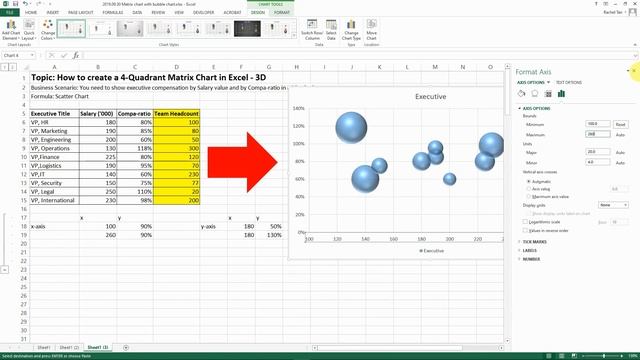
Task: Click the formula bar cancel X icon
Action: 52,55
